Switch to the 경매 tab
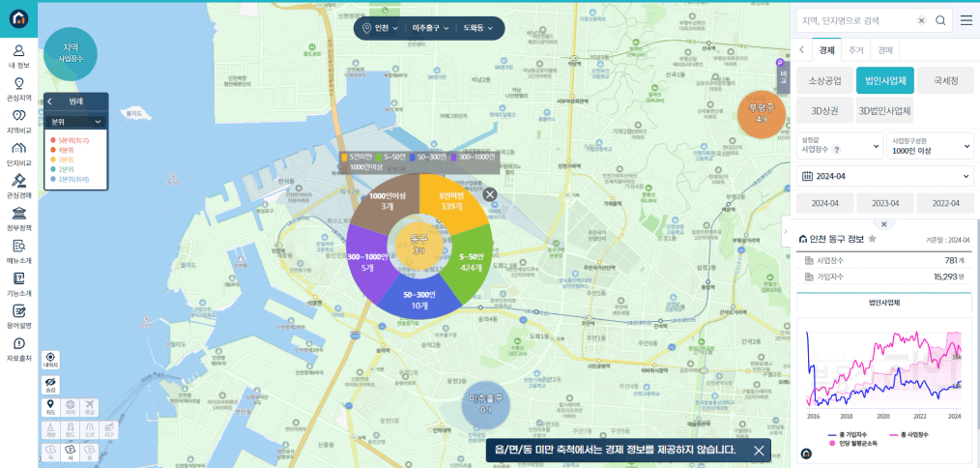Image resolution: width=980 pixels, height=468 pixels. coord(885,50)
